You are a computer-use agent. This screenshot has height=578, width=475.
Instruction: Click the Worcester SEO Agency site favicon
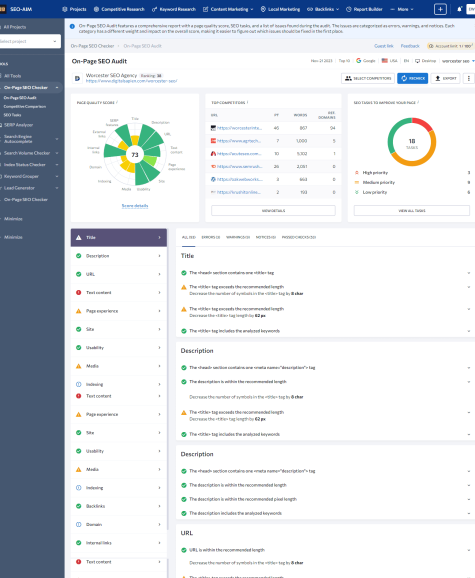click(x=77, y=78)
